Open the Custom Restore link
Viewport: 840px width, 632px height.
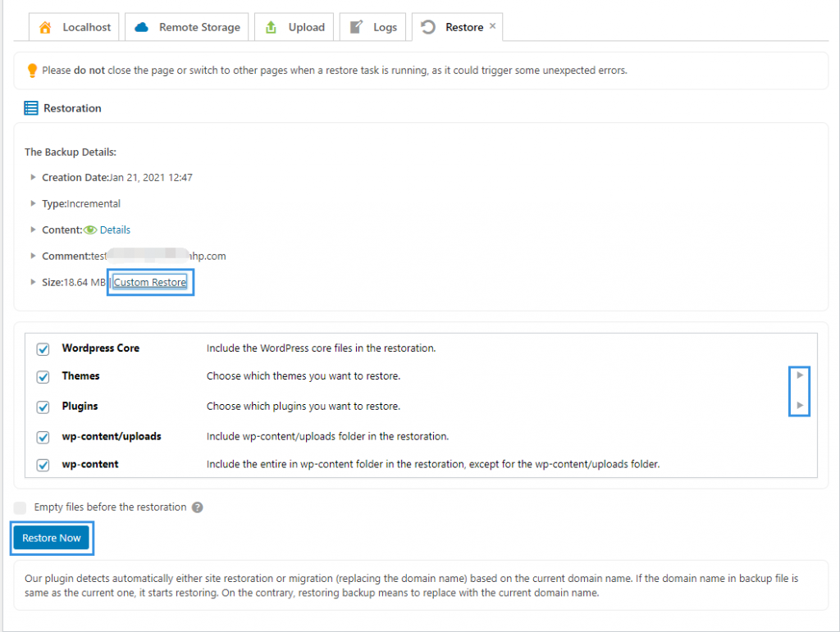[150, 282]
